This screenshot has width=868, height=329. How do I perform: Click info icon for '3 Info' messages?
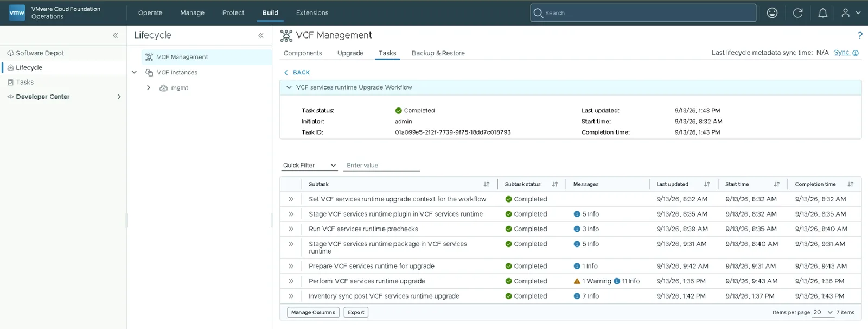point(577,229)
